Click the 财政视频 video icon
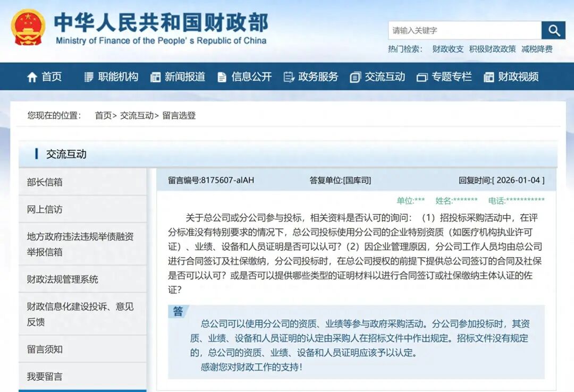Viewport: 574px width, 392px height. tap(488, 77)
